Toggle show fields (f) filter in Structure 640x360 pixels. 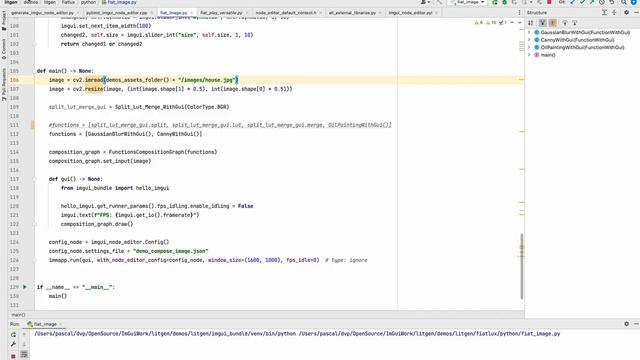click(x=553, y=23)
